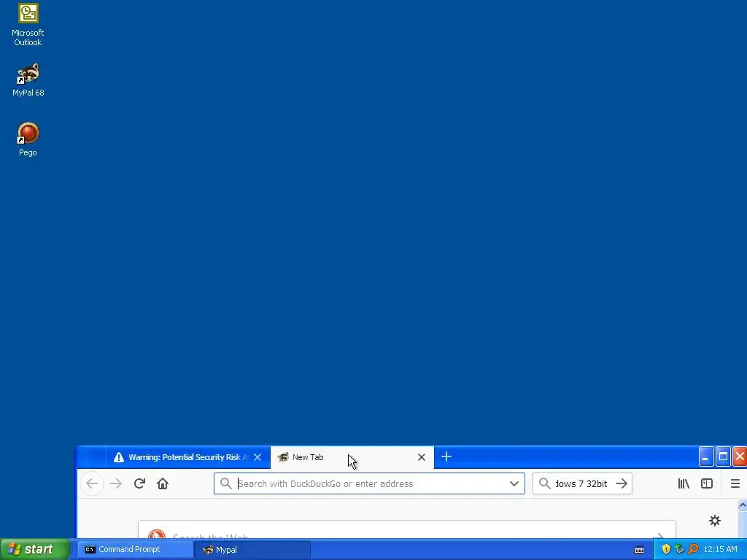747x560 pixels.
Task: Click the search box magnifier icon
Action: click(544, 484)
